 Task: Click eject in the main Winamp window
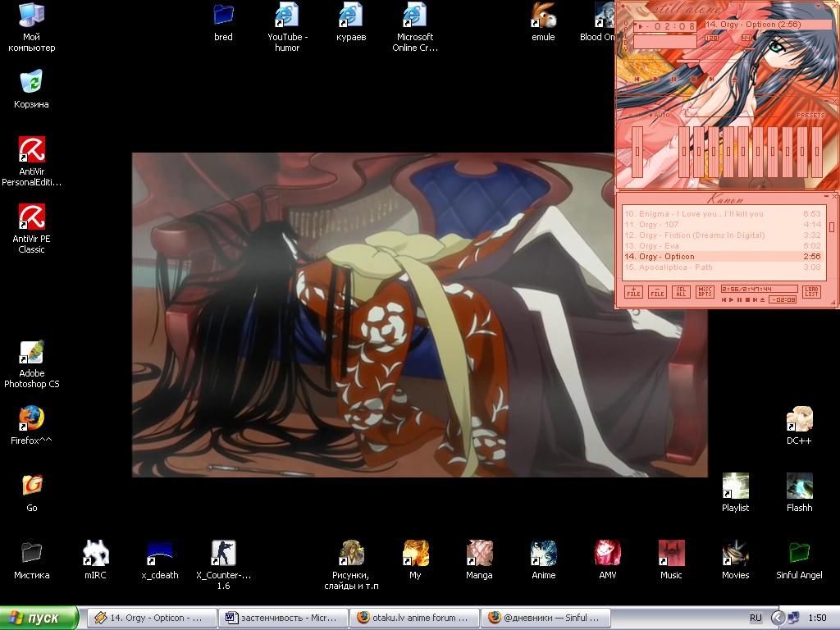pyautogui.click(x=734, y=80)
